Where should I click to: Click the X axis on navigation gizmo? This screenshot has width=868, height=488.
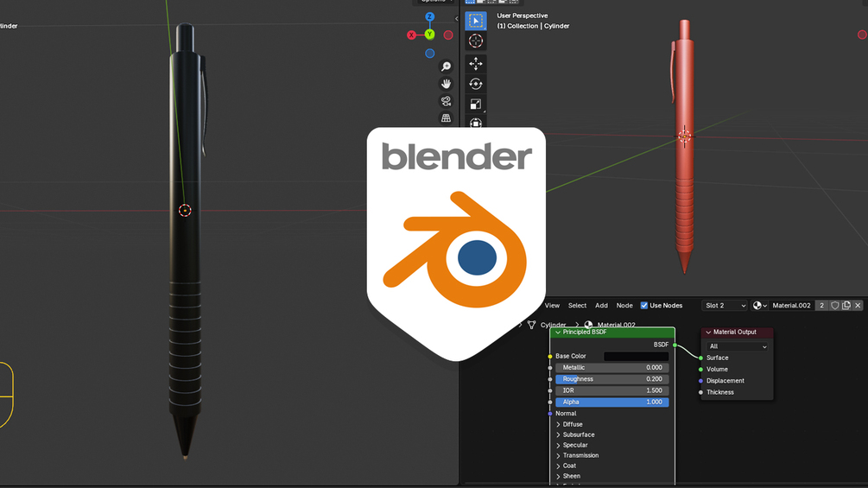click(411, 35)
